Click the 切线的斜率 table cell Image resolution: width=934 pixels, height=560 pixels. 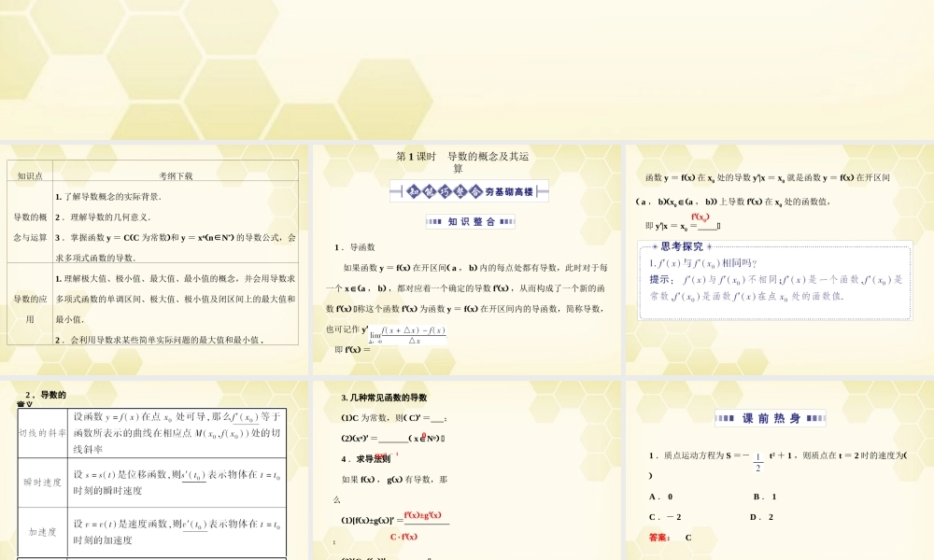(x=42, y=433)
